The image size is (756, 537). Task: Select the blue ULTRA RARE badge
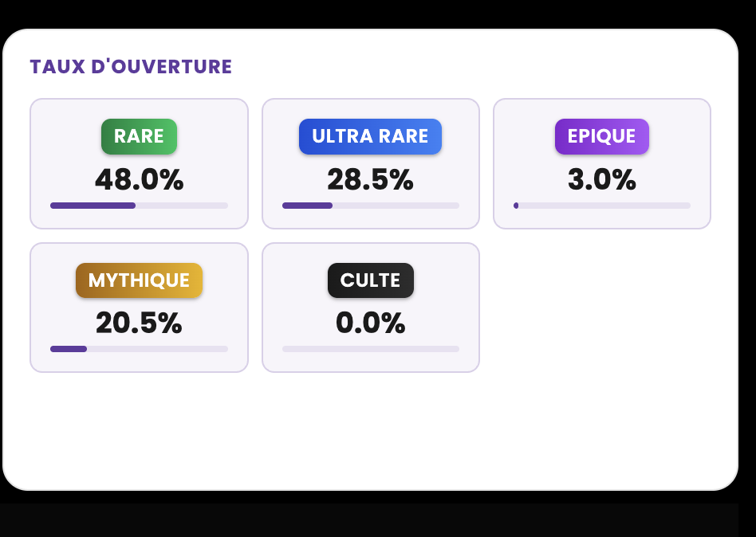point(370,136)
